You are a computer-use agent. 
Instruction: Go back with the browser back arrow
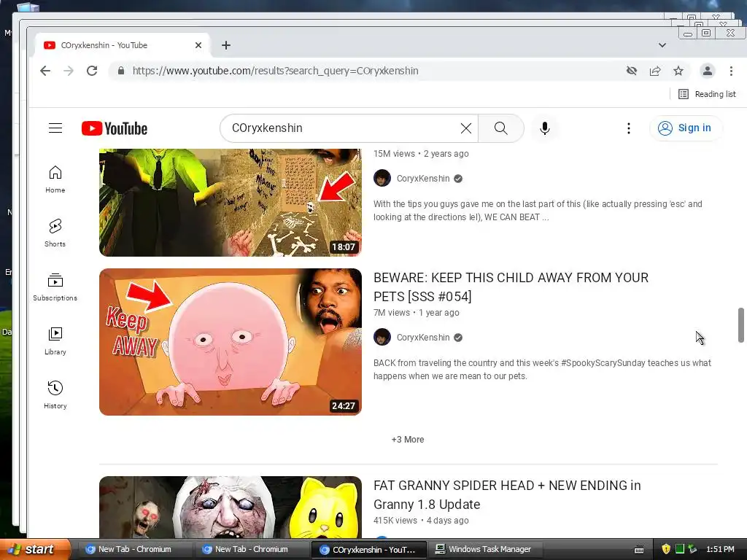[x=45, y=71]
